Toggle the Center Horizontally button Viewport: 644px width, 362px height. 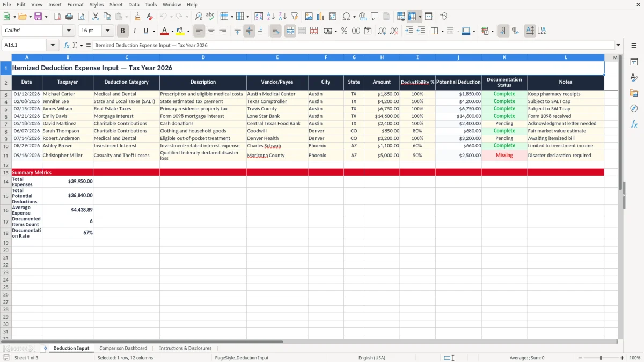click(x=211, y=31)
